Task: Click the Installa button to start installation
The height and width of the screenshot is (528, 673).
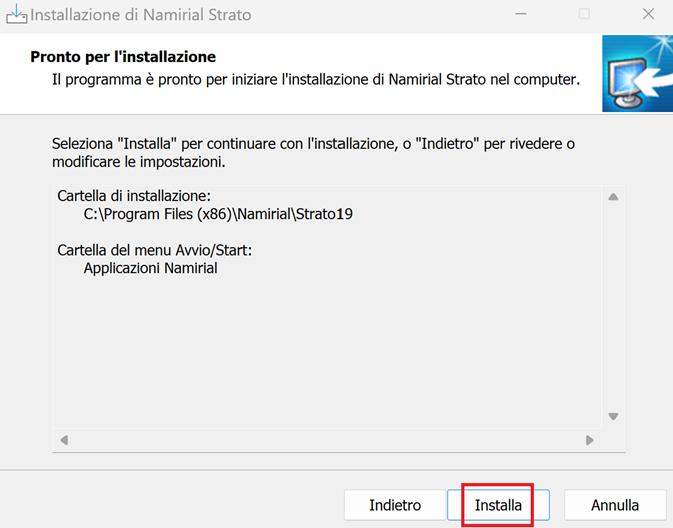Action: 498,505
